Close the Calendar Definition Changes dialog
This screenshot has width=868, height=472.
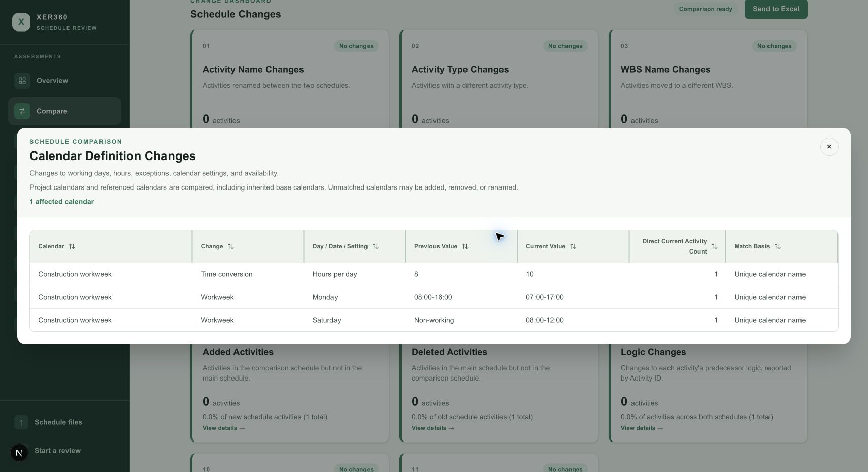[829, 147]
